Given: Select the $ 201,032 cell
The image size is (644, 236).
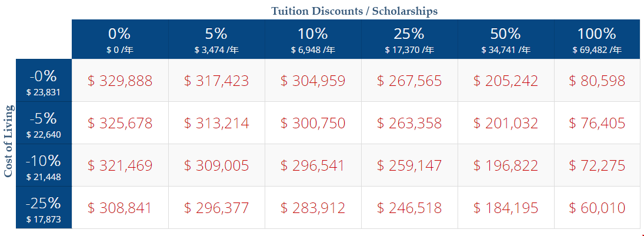Looking at the screenshot, I should click(505, 123).
